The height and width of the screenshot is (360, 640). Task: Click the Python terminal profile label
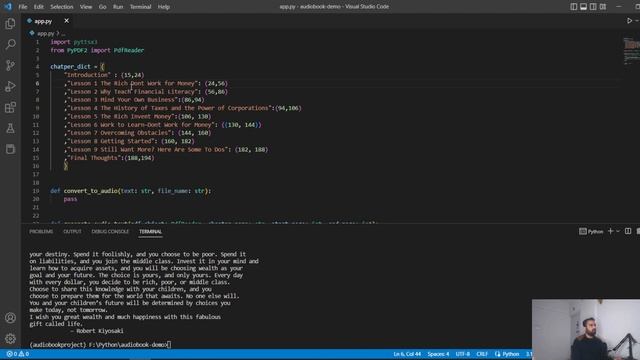[x=591, y=231]
